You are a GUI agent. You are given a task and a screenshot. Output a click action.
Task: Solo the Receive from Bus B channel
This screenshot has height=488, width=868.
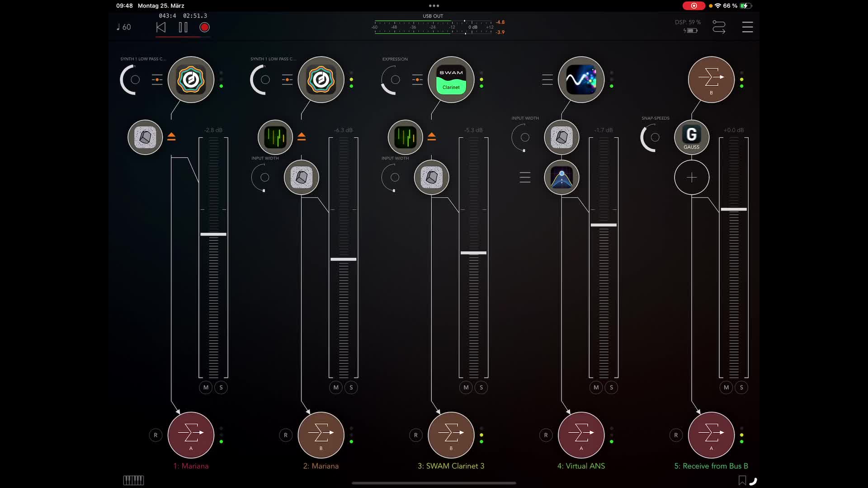coord(741,388)
